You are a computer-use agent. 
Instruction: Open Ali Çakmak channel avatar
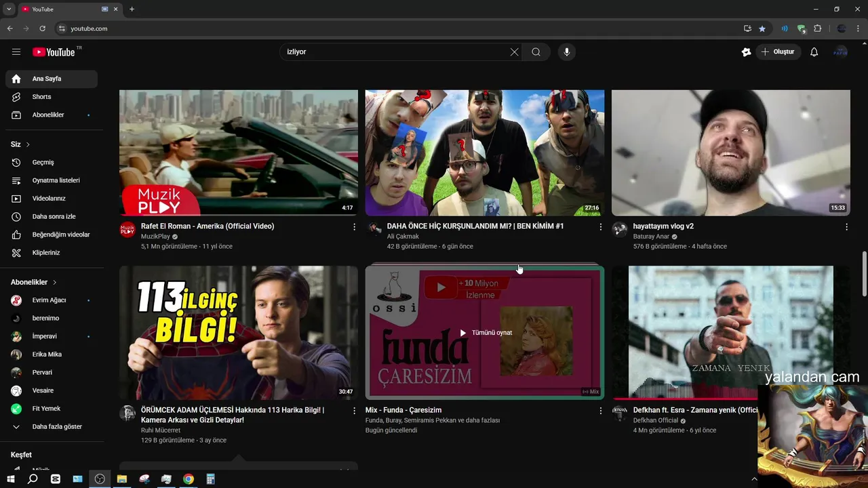pos(374,229)
